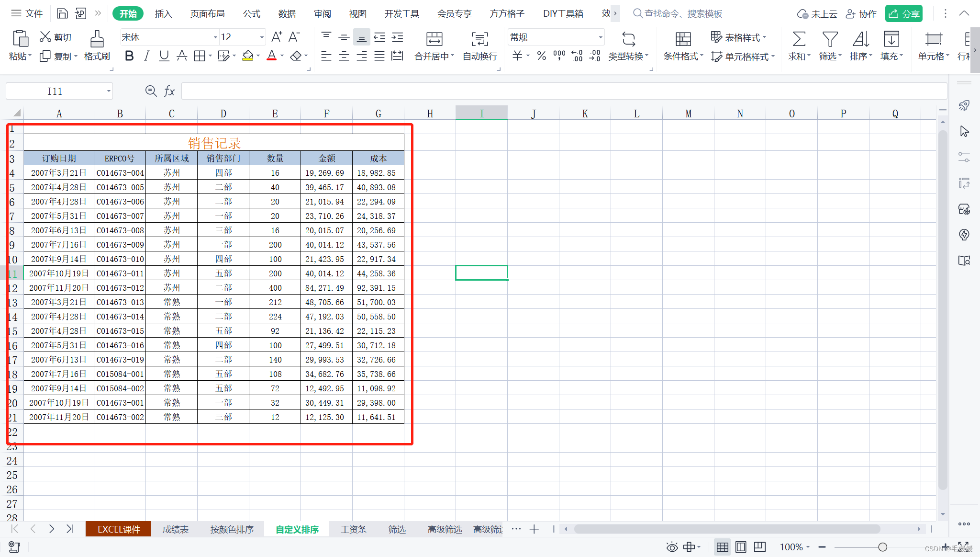
Task: Toggle bold formatting
Action: [x=129, y=56]
